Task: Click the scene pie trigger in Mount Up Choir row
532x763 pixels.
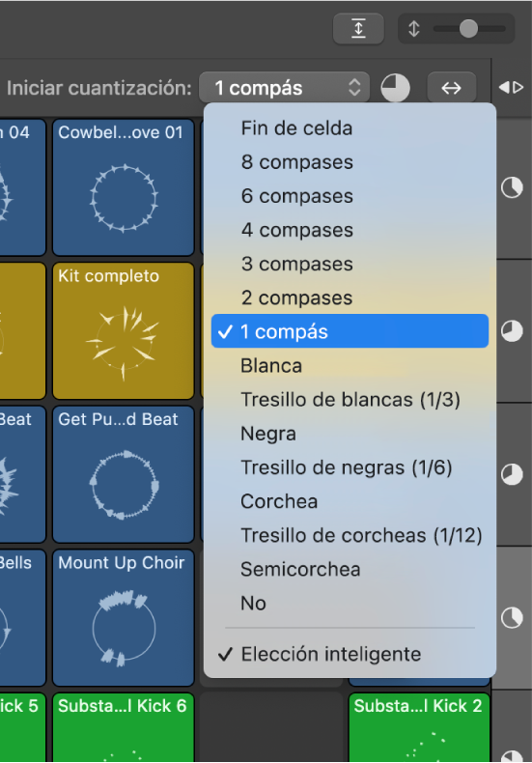Action: pyautogui.click(x=512, y=618)
